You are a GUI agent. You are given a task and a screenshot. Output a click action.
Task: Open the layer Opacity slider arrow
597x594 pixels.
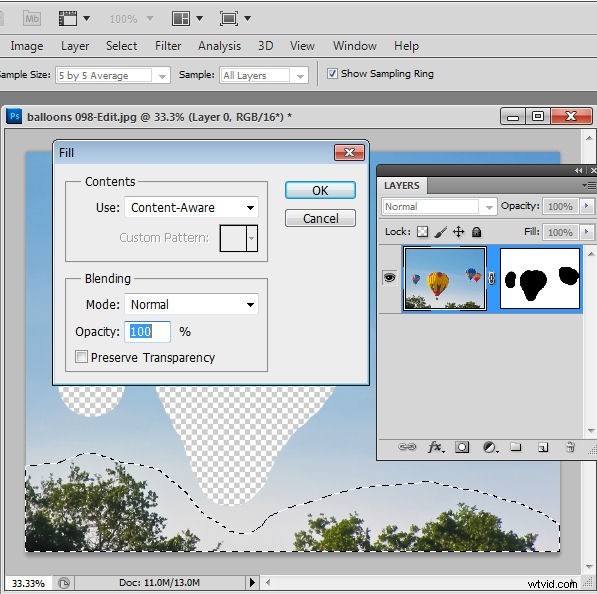pos(586,206)
